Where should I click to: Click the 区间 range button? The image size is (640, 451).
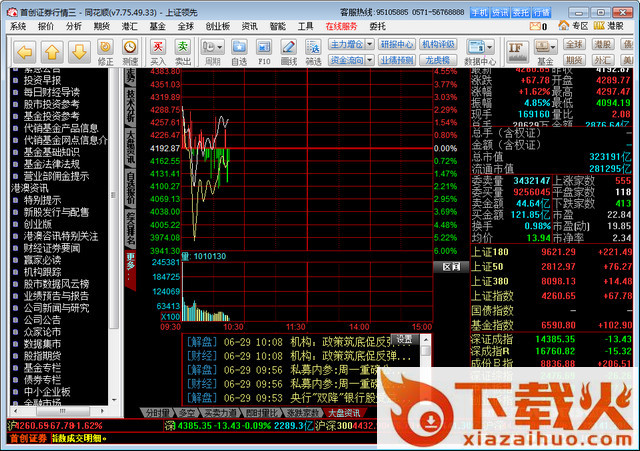click(451, 267)
